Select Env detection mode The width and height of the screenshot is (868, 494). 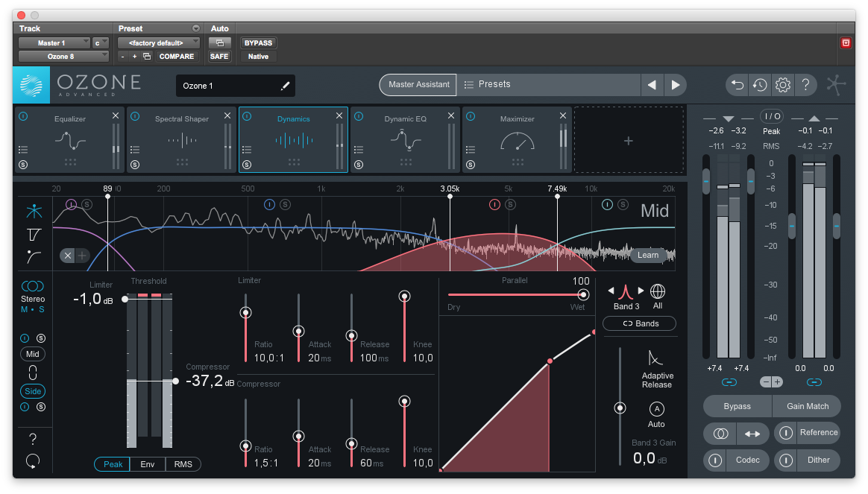pos(147,464)
